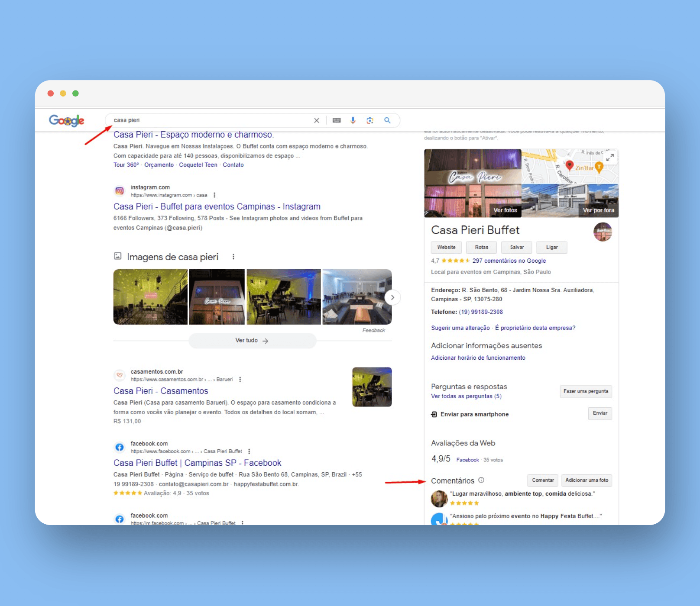Click the Ligar button
The height and width of the screenshot is (606, 700).
coord(552,247)
